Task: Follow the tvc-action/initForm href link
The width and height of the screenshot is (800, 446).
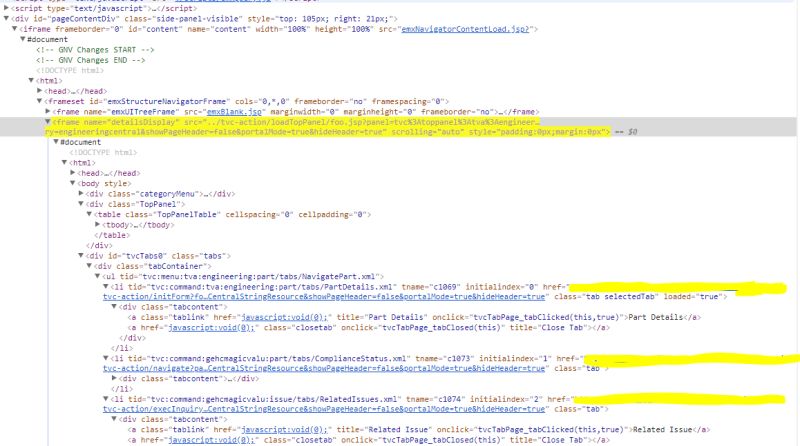Action: click(324, 296)
